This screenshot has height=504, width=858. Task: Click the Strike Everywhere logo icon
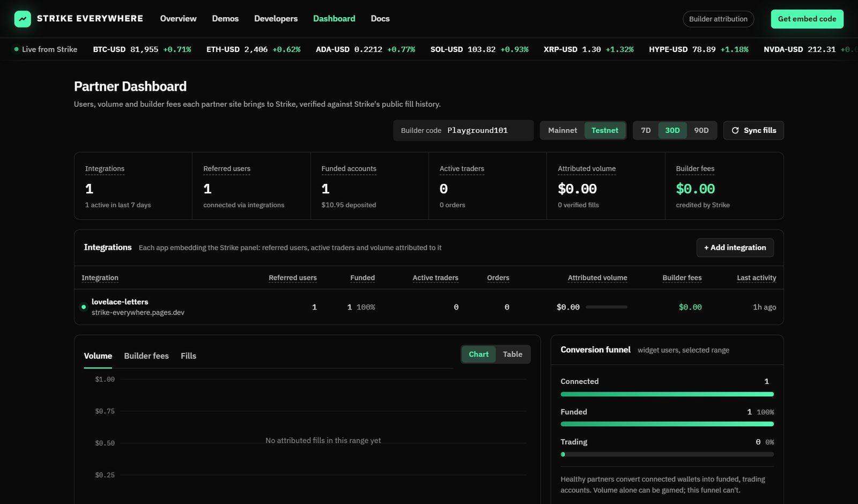tap(23, 19)
